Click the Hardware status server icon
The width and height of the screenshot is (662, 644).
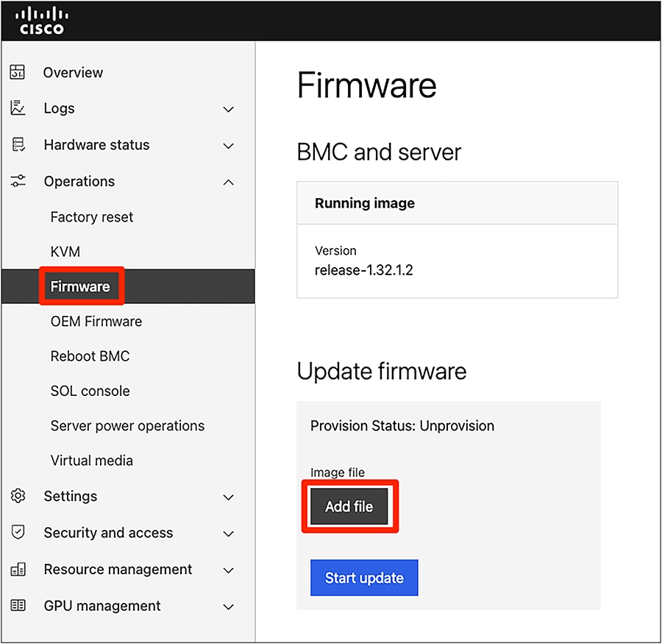point(18,145)
